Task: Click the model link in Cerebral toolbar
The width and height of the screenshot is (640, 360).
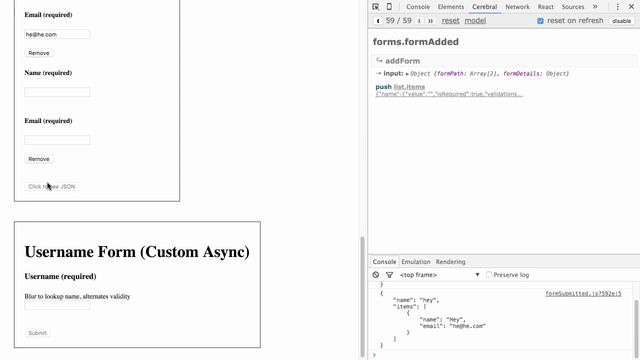Action: click(x=475, y=21)
